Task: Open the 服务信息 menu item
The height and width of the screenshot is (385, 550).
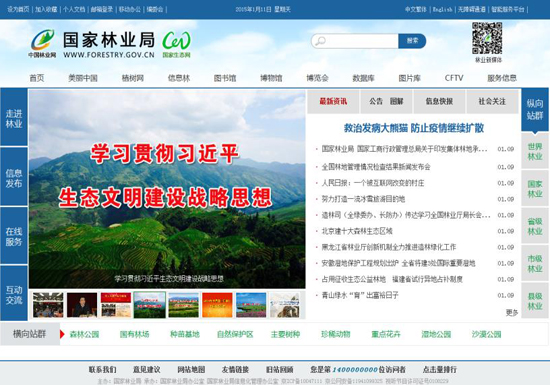Action: (502, 78)
